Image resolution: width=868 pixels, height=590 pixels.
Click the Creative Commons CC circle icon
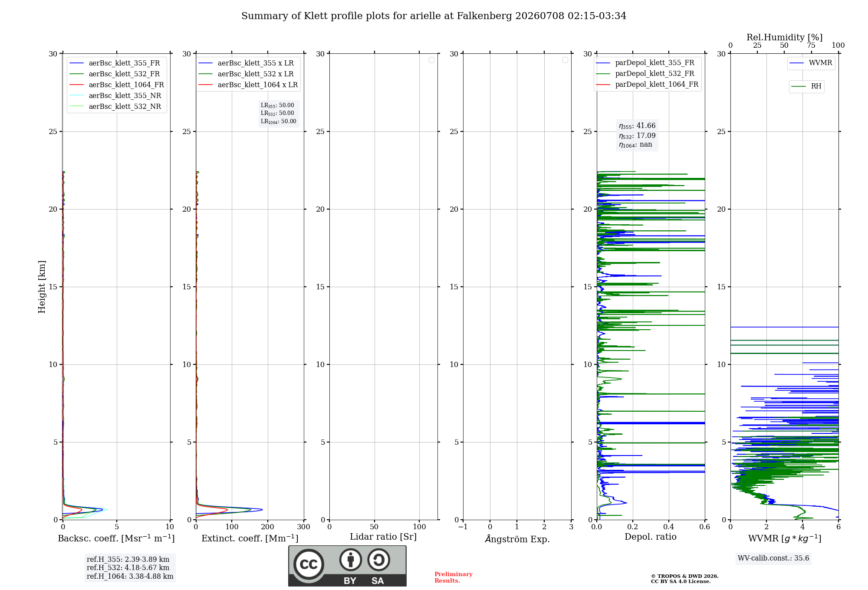pyautogui.click(x=309, y=564)
